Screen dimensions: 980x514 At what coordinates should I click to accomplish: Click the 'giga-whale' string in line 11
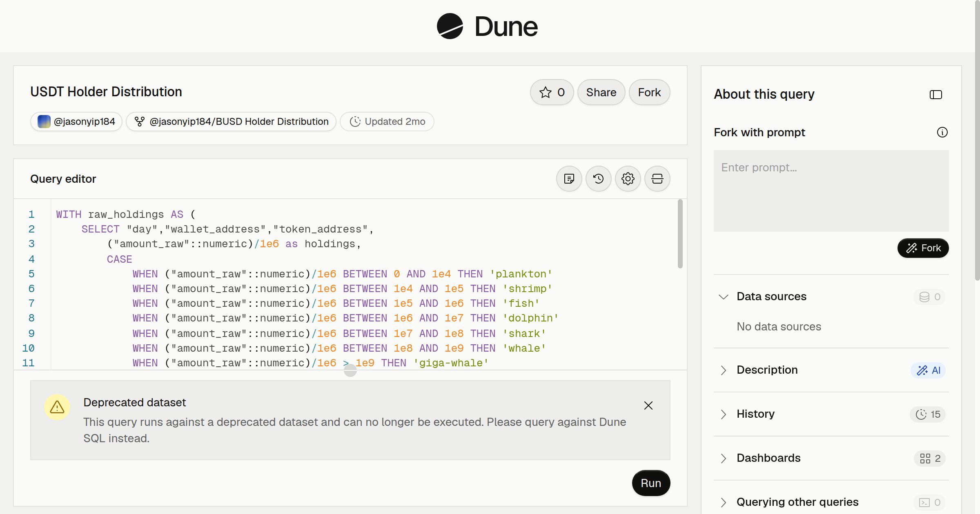[451, 363]
